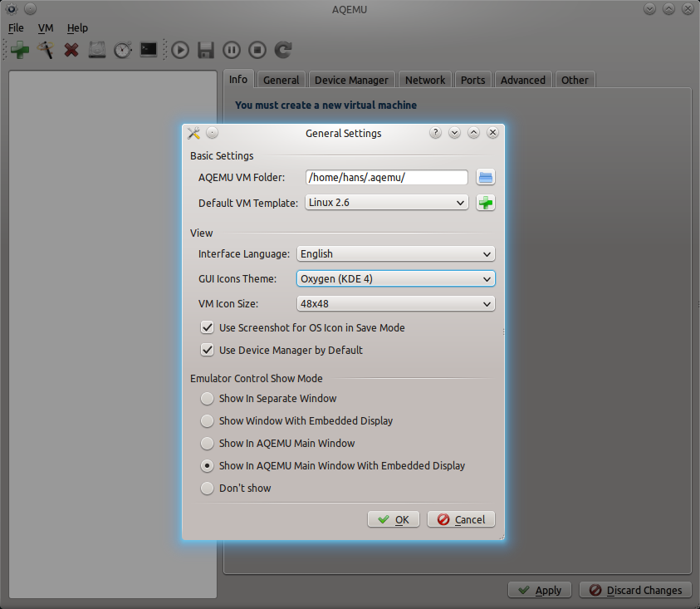
Task: Select the Don't show radio button
Action: pos(207,489)
